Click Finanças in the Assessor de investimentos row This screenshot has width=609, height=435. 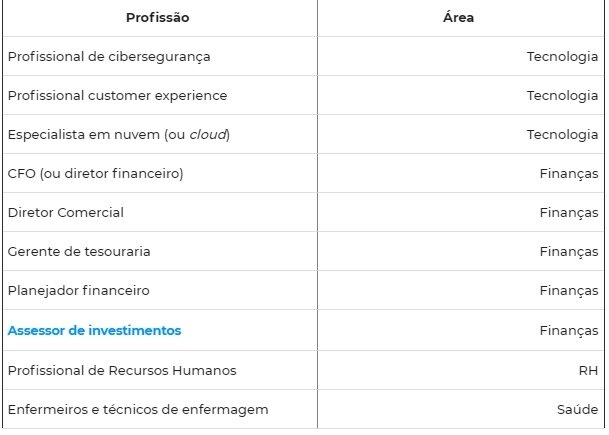tap(568, 330)
